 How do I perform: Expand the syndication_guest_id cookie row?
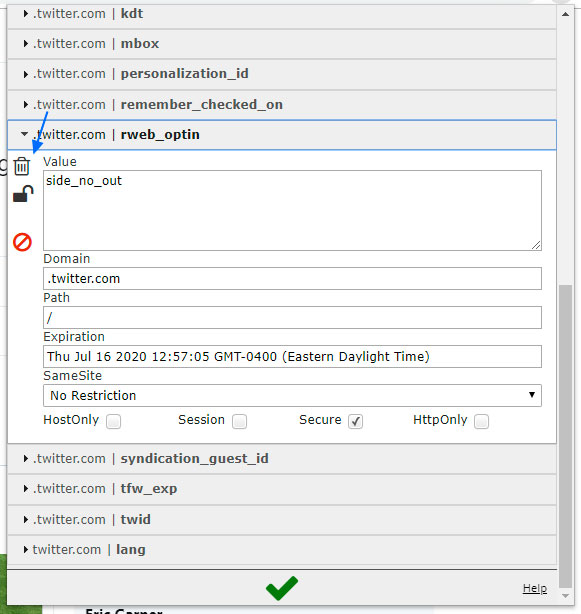pos(282,459)
